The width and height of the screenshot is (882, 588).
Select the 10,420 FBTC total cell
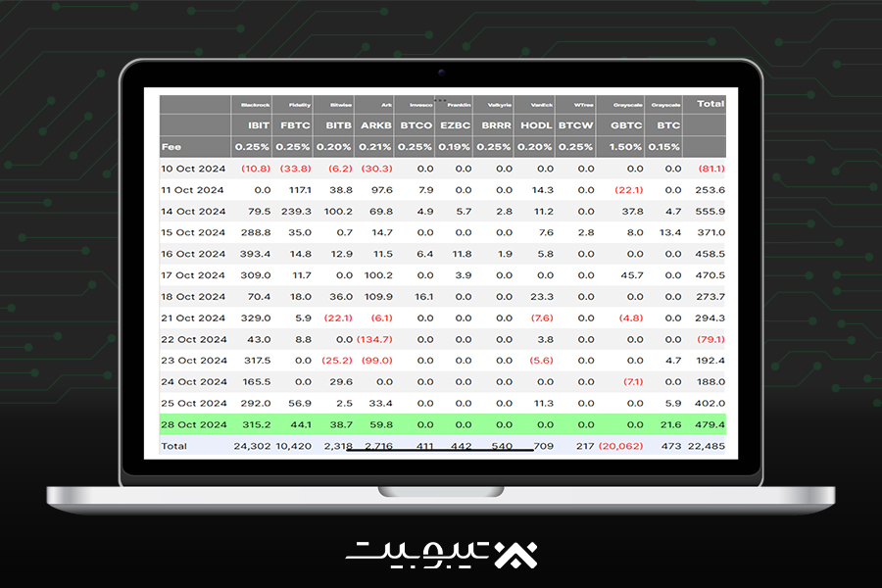pyautogui.click(x=294, y=446)
